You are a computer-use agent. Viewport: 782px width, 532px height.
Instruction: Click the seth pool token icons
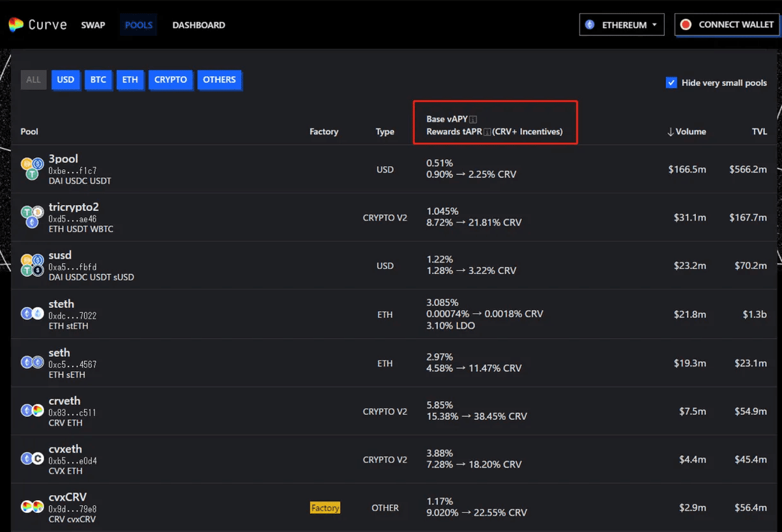point(32,363)
